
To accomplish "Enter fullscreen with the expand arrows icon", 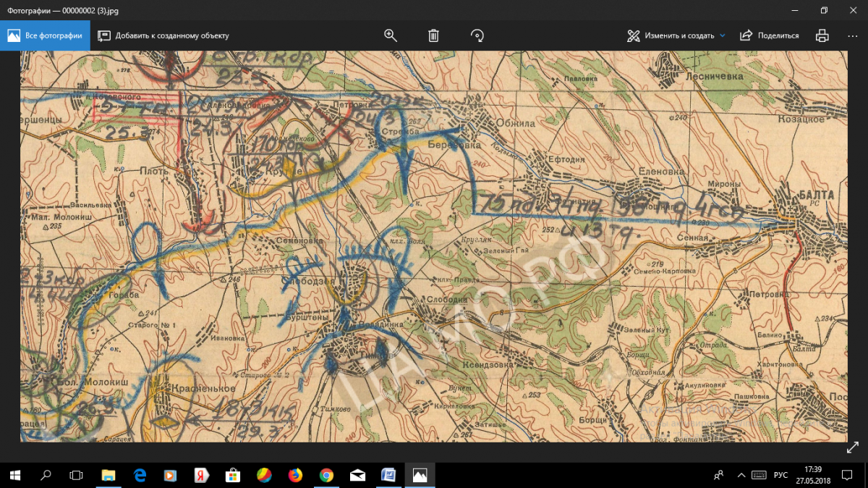I will coord(852,448).
